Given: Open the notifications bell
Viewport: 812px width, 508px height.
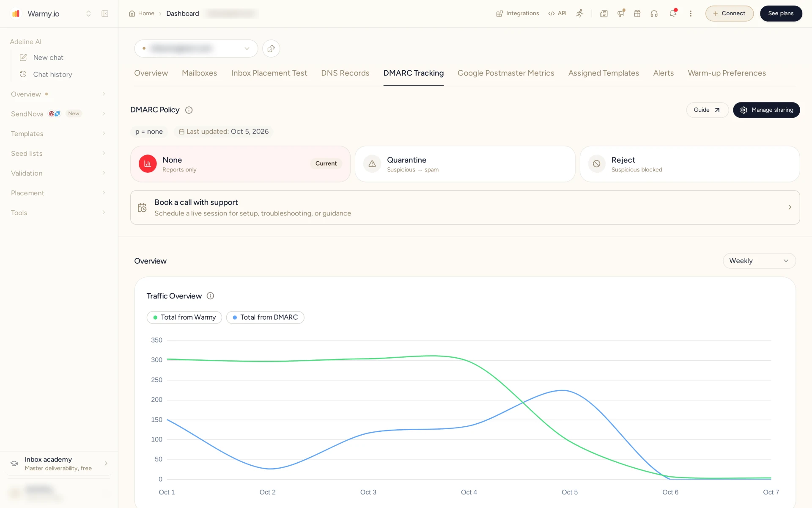Looking at the screenshot, I should 673,14.
